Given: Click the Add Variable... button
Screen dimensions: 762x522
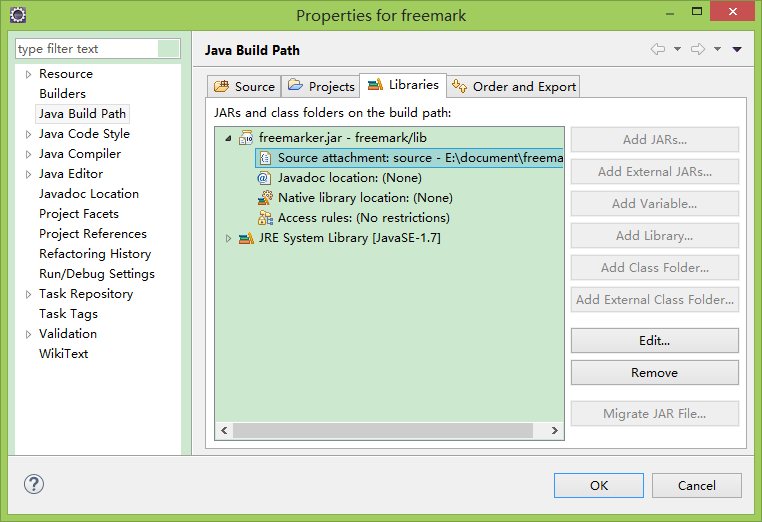Looking at the screenshot, I should click(655, 204).
